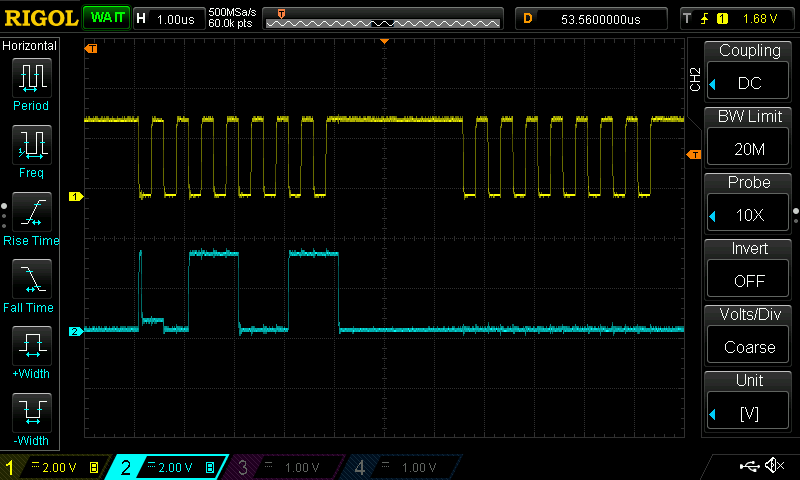Click the trigger edge slope icon
Viewport: 800px width, 480px height.
(705, 19)
